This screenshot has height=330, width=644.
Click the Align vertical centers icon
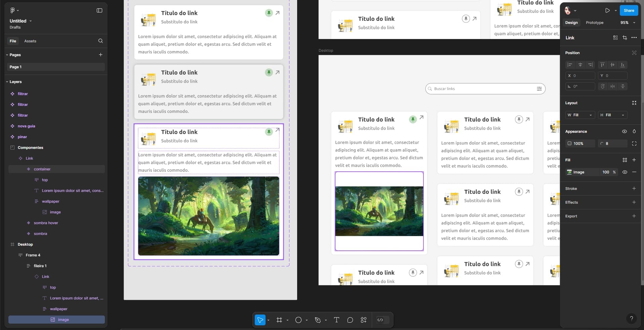click(x=612, y=65)
